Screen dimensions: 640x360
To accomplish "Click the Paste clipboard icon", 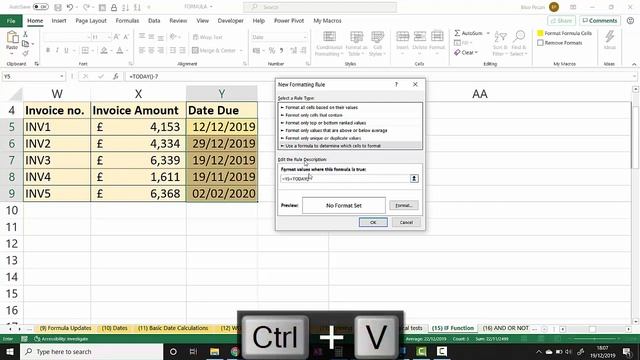I will click(x=12, y=38).
